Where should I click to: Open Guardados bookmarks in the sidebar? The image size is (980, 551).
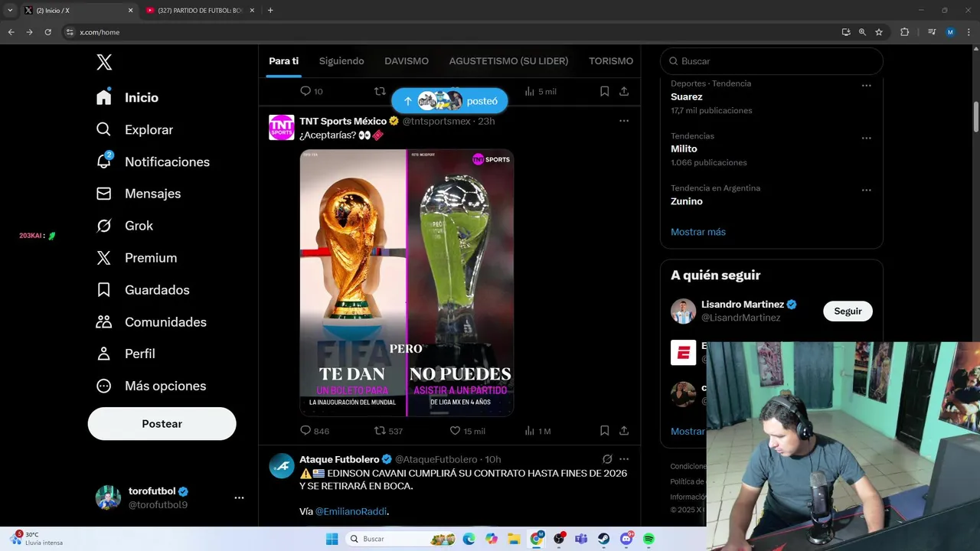pyautogui.click(x=142, y=290)
